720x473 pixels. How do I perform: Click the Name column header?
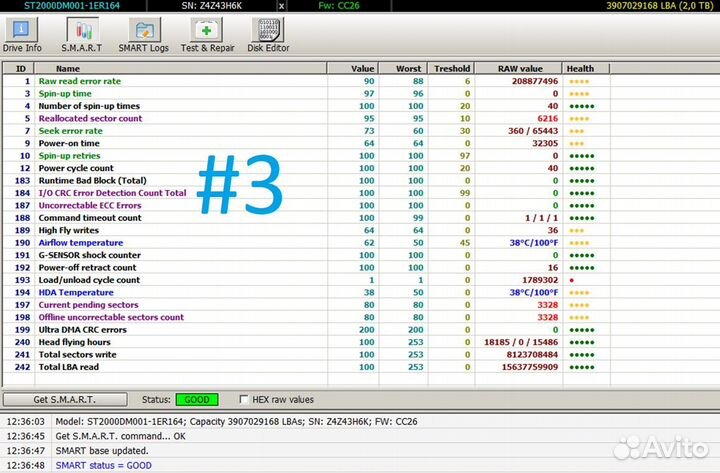[x=68, y=69]
